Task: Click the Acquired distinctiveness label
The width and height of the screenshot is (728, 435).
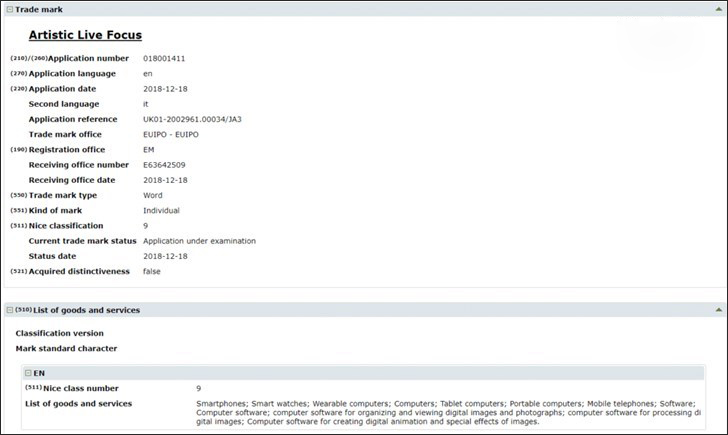Action: pyautogui.click(x=79, y=272)
